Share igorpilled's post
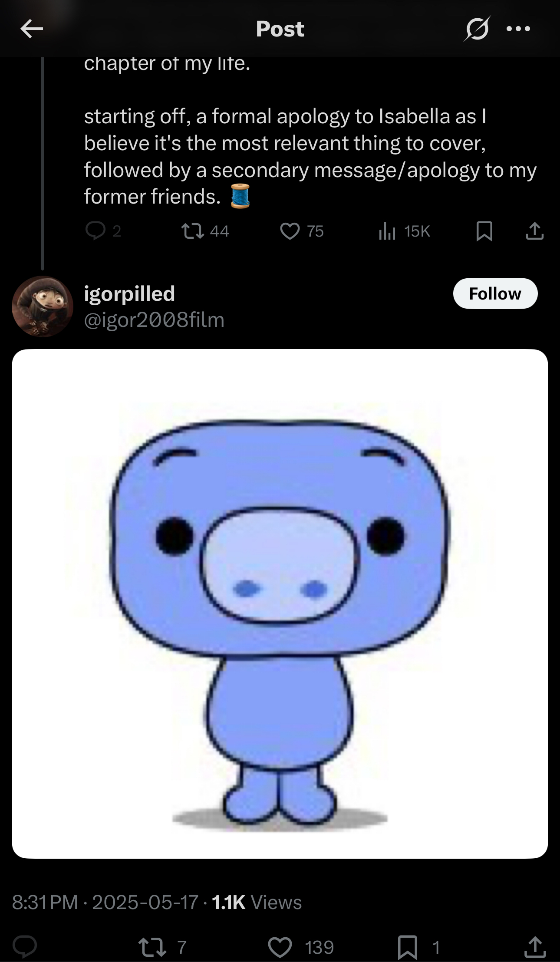 pyautogui.click(x=535, y=947)
